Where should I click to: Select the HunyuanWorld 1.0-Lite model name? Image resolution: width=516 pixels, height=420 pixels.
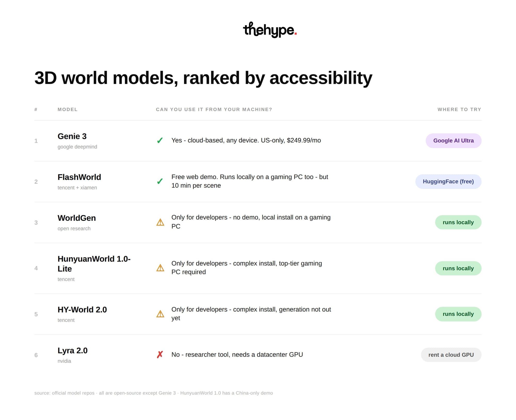click(94, 264)
